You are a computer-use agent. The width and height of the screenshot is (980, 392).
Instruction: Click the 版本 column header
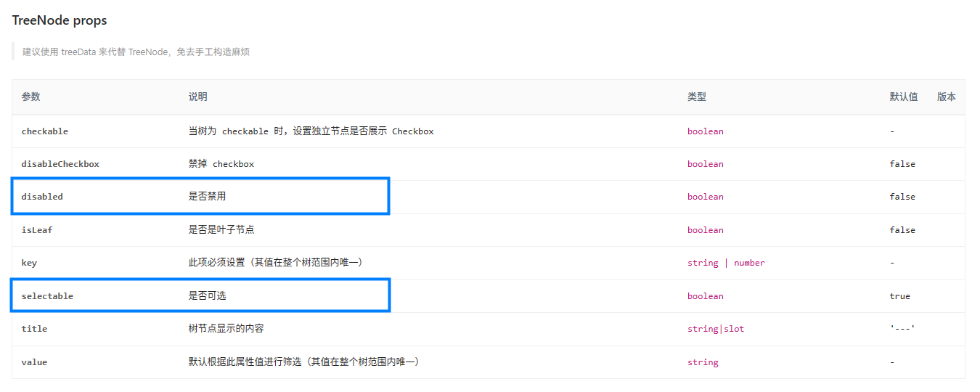click(x=947, y=97)
